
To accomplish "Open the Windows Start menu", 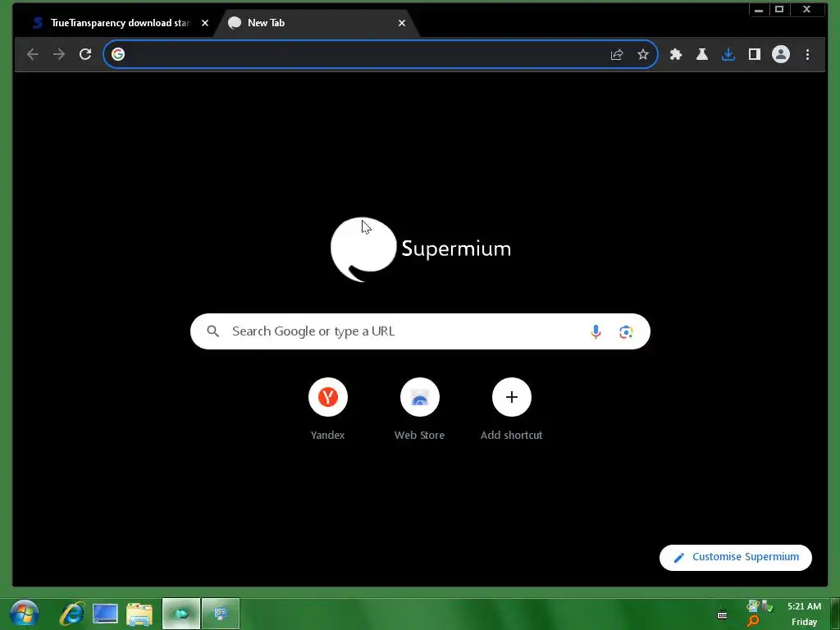I will (x=24, y=614).
